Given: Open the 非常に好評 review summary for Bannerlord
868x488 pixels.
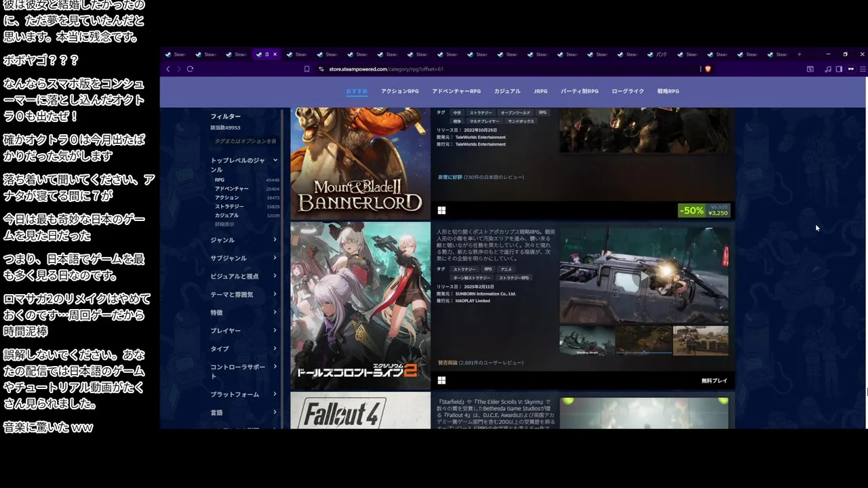Looking at the screenshot, I should pos(481,178).
